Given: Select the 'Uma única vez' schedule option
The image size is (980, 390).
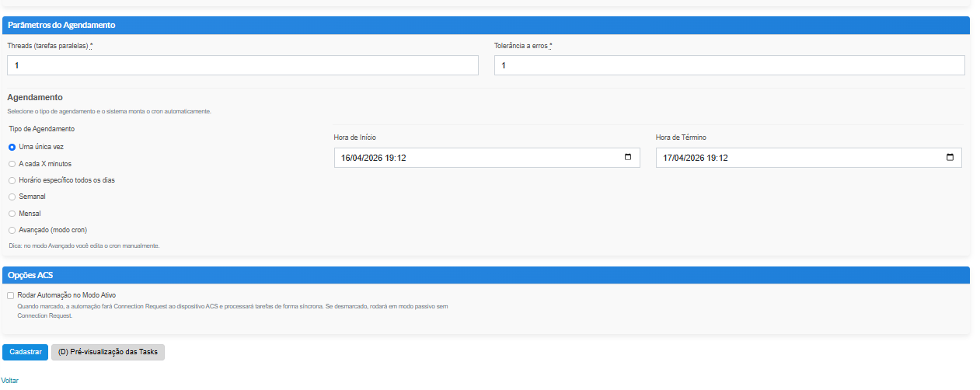Looking at the screenshot, I should (12, 147).
